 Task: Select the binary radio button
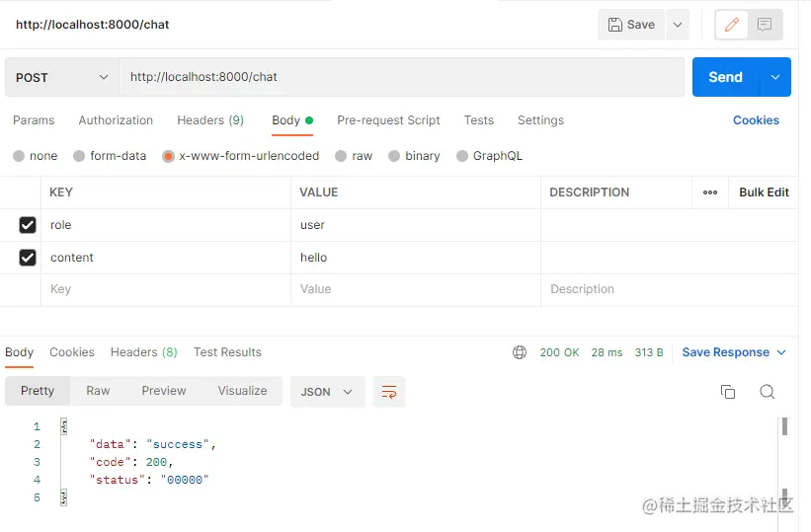[x=394, y=156]
